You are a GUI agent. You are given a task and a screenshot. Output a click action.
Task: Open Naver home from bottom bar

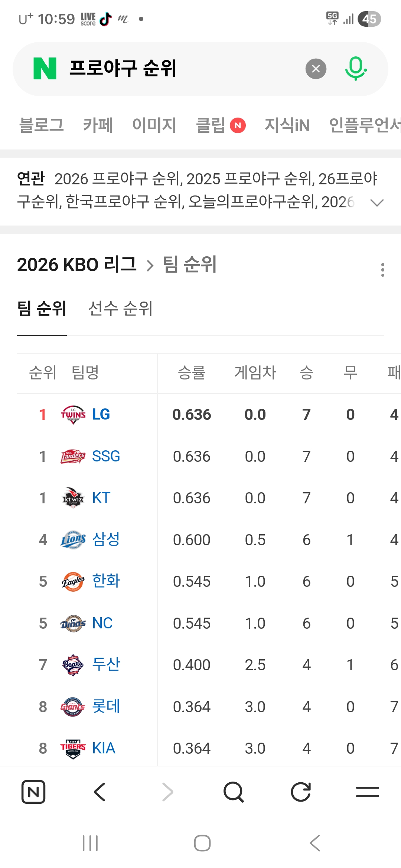tap(33, 792)
